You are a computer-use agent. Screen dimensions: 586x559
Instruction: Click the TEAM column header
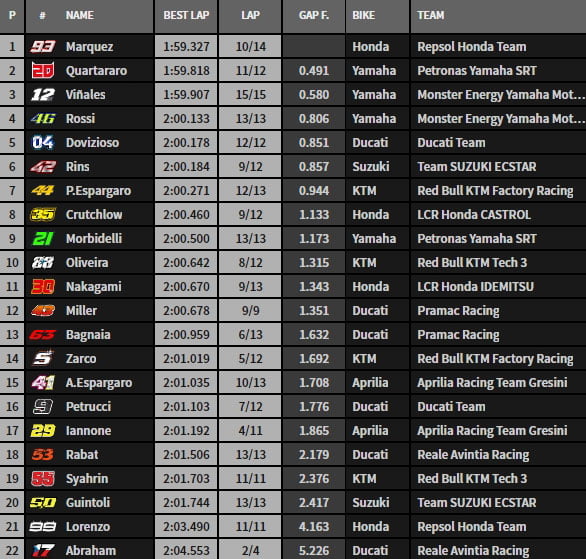tap(498, 15)
